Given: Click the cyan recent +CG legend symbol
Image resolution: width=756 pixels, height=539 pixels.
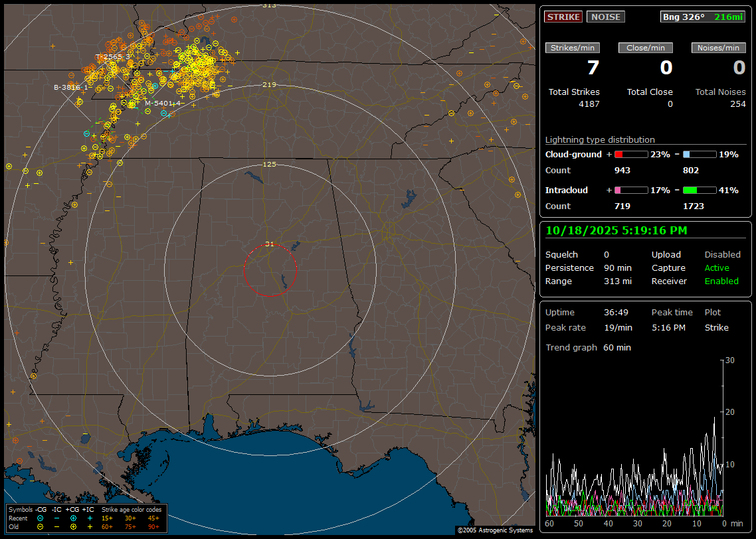Looking at the screenshot, I should [73, 518].
